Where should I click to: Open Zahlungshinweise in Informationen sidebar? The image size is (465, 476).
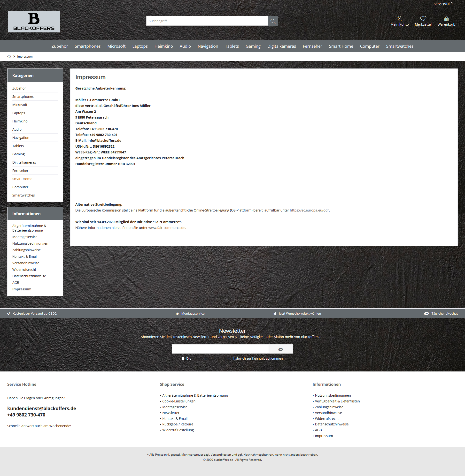point(26,250)
